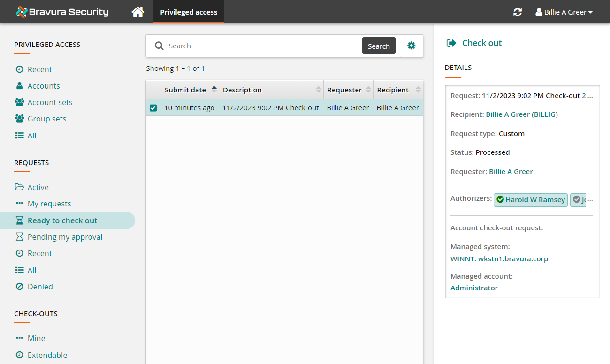Click the magnifier icon in search bar
Screen dimensions: 610x364
tap(160, 46)
